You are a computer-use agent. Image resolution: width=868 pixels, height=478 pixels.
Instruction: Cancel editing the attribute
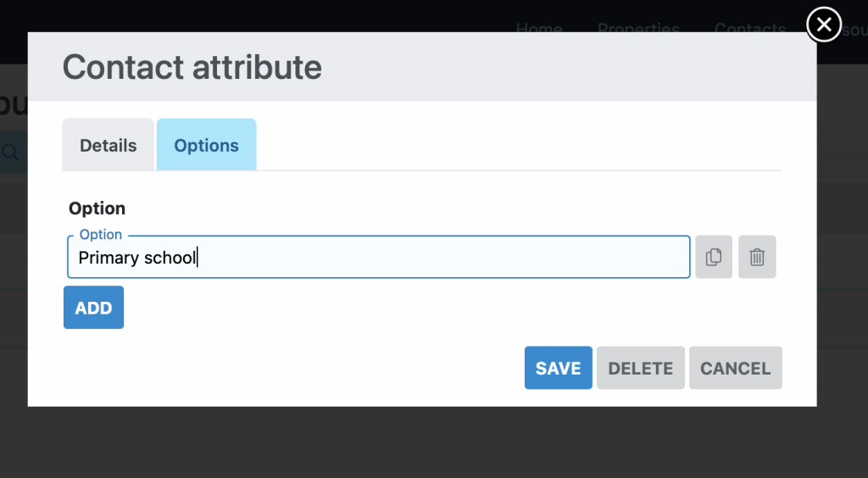pyautogui.click(x=735, y=368)
